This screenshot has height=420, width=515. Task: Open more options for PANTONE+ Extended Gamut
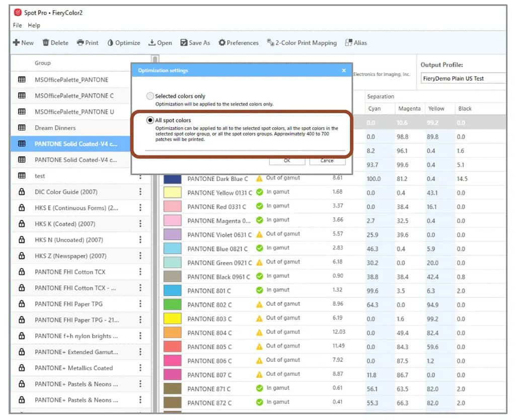tap(140, 352)
